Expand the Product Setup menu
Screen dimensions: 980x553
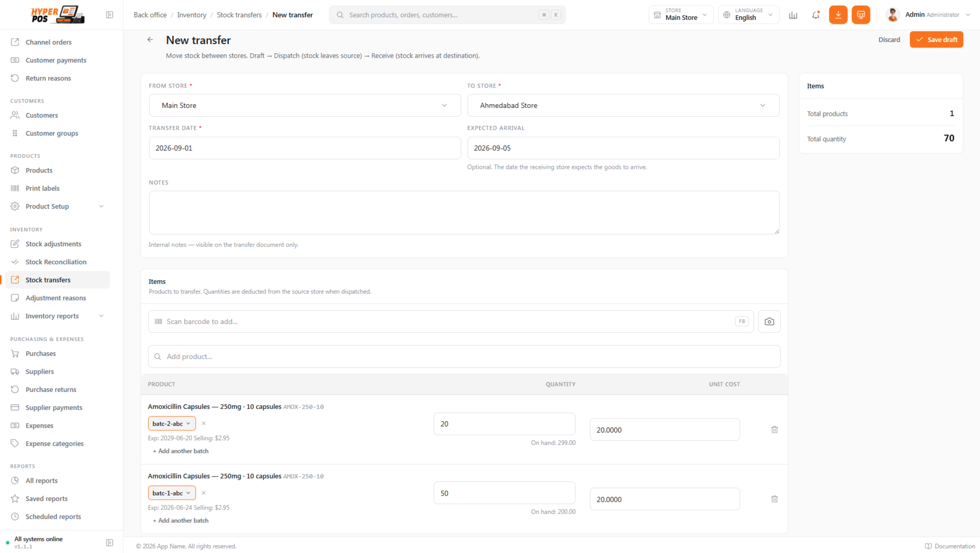tap(58, 206)
